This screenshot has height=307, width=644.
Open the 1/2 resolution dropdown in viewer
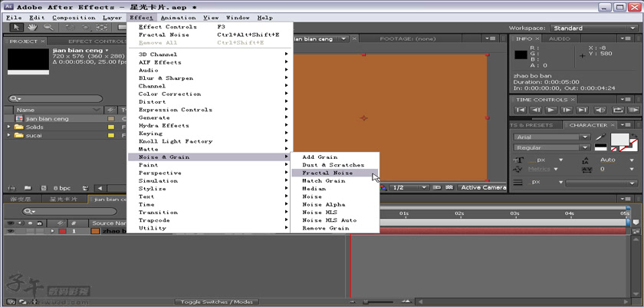coord(409,187)
